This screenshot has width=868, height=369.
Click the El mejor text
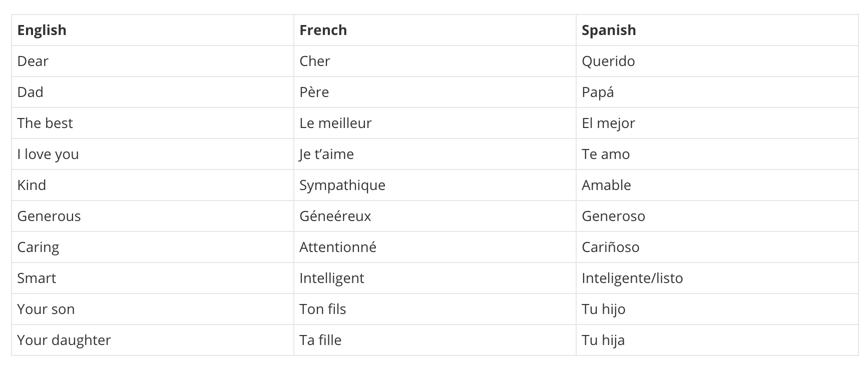tap(608, 123)
